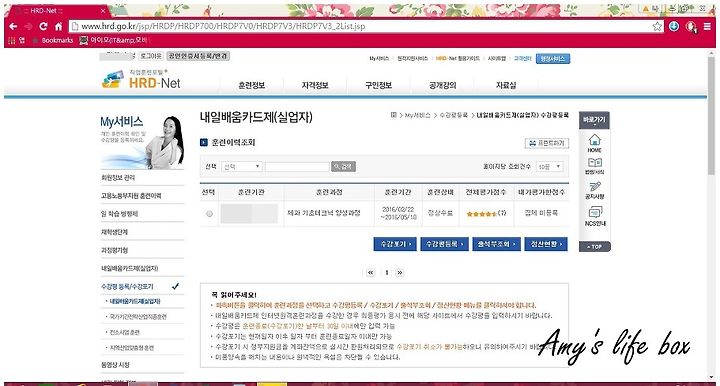Click the blue 행정서비스 button in the top bar
The height and width of the screenshot is (386, 720).
(x=553, y=59)
